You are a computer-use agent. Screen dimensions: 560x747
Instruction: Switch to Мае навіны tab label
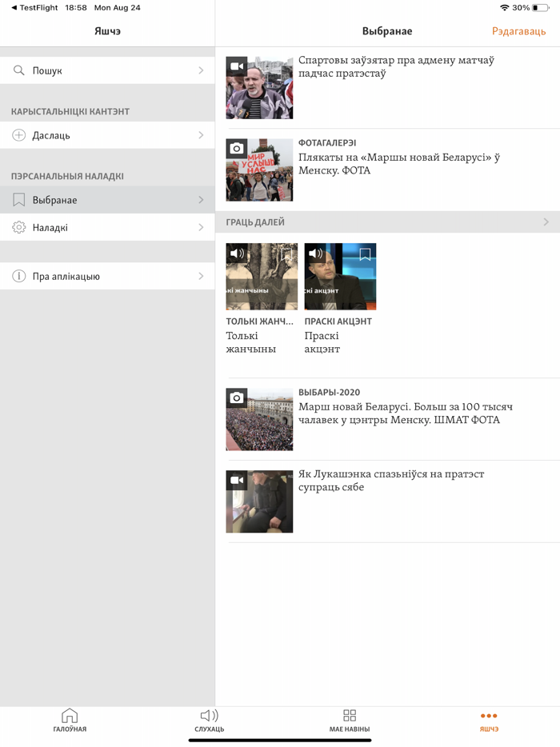[350, 729]
